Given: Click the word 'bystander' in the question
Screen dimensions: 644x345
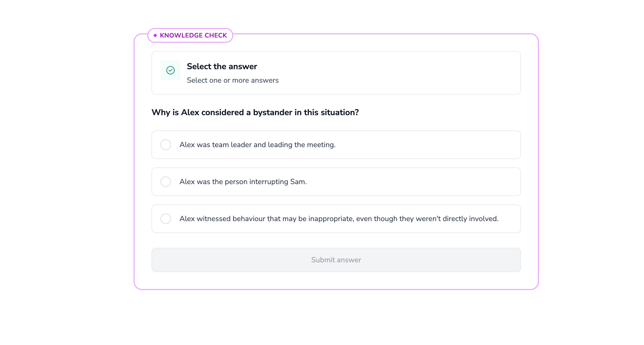Looking at the screenshot, I should tap(273, 113).
